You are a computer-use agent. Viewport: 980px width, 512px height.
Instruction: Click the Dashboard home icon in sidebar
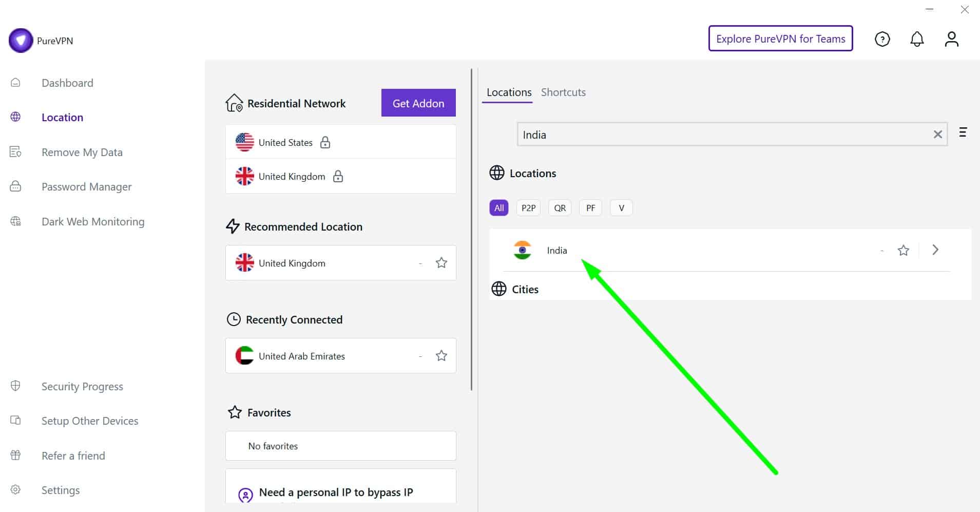(15, 83)
